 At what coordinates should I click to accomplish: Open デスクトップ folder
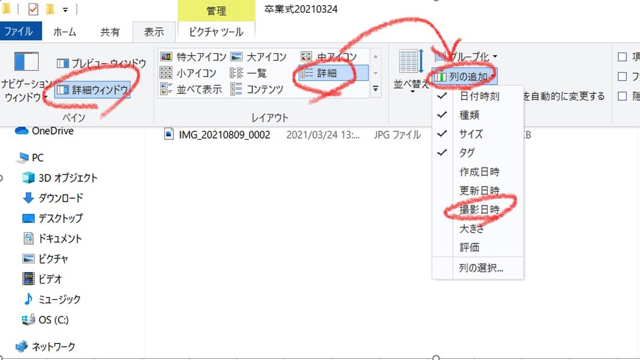click(x=52, y=218)
